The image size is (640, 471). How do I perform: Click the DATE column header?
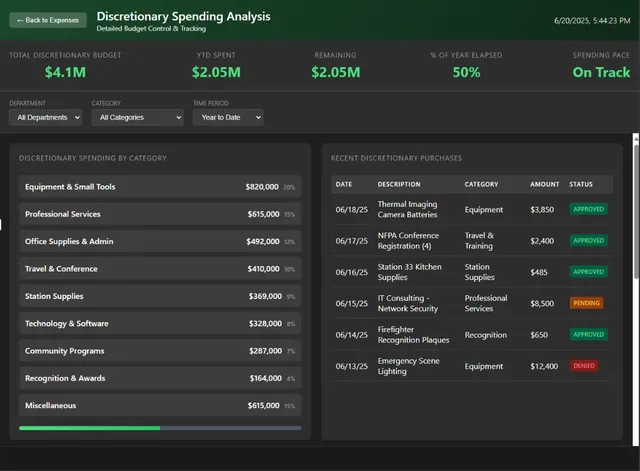(344, 184)
